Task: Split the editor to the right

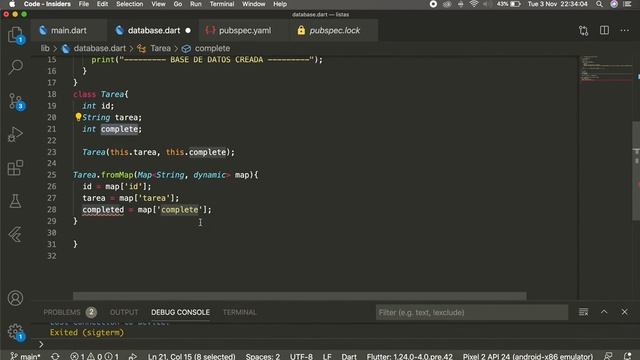Action: tap(604, 30)
